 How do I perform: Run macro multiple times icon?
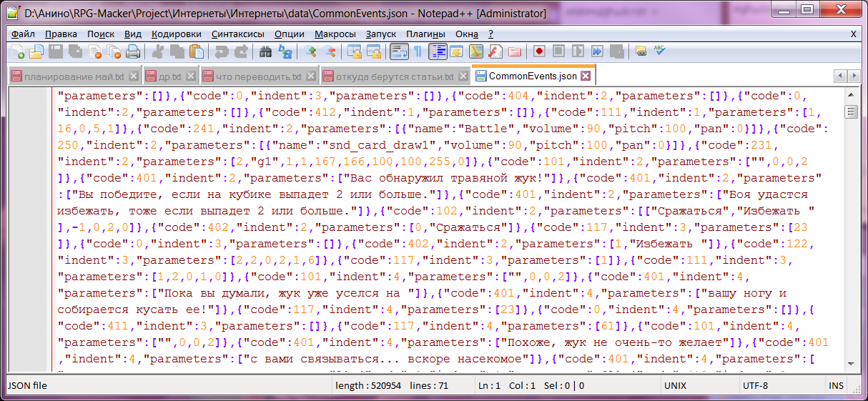[597, 51]
